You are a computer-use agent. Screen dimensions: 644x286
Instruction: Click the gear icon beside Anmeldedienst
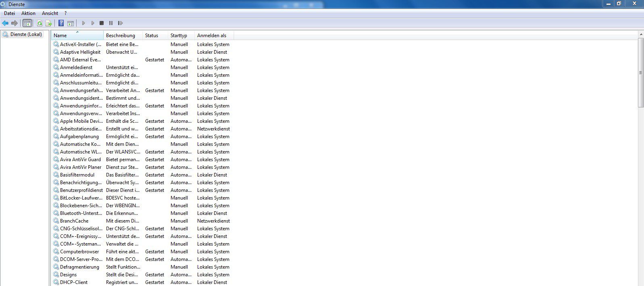56,67
